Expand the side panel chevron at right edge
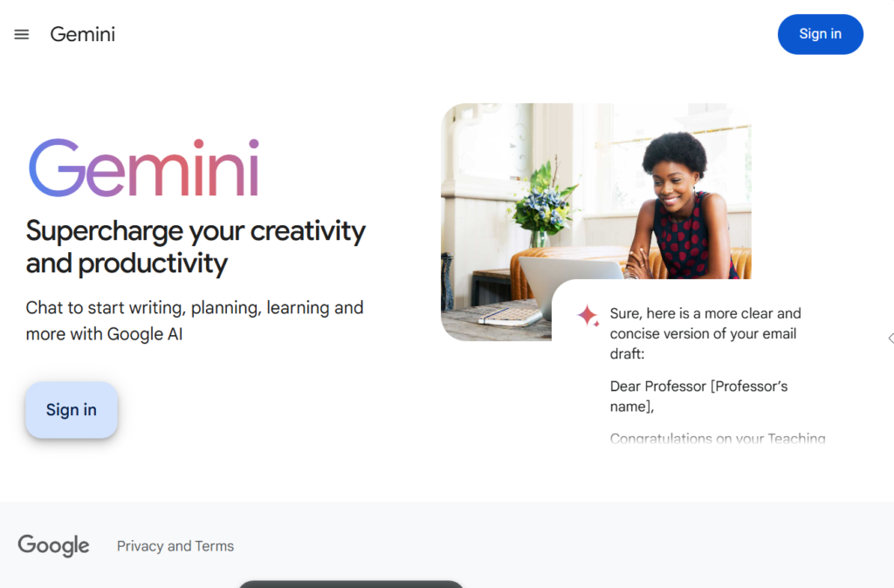The height and width of the screenshot is (588, 894). [x=890, y=338]
